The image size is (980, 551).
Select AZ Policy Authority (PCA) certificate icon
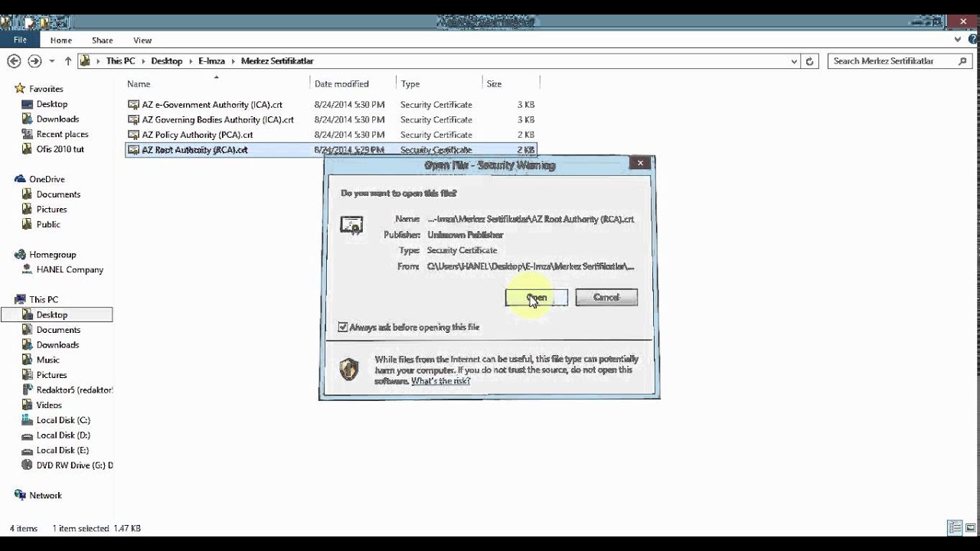coord(133,135)
